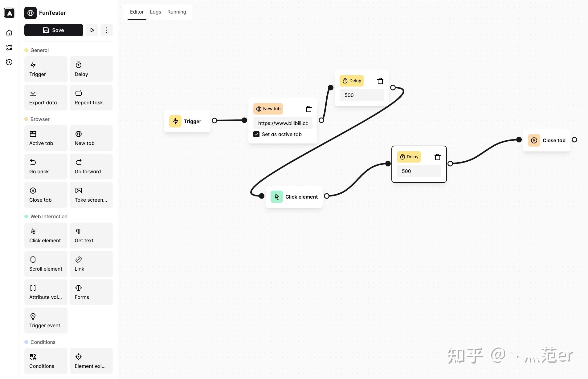Run the workflow with the play button
588x379 pixels.
point(92,30)
